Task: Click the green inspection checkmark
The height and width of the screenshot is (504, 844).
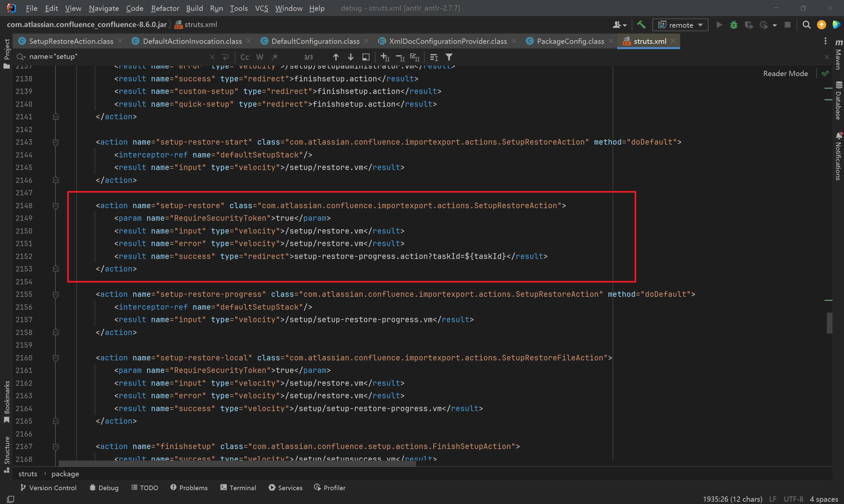Action: (825, 73)
